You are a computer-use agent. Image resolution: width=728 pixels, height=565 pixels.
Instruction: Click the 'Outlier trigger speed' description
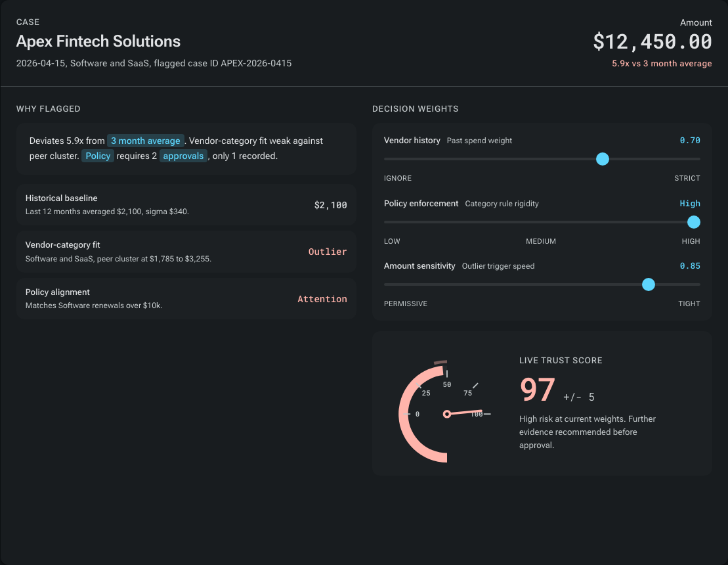pos(498,266)
